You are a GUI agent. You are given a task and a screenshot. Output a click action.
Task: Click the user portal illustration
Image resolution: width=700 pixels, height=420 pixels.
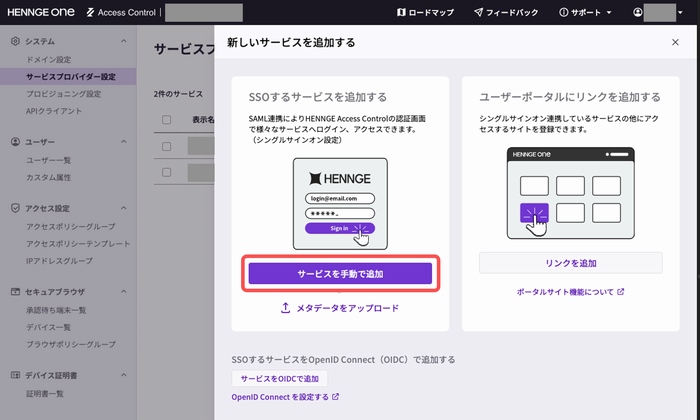(571, 193)
